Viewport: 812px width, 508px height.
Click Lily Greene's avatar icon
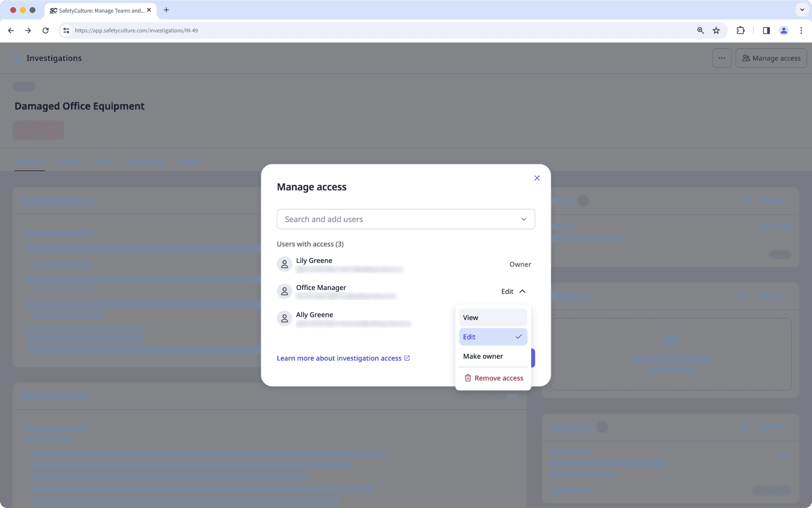(284, 264)
